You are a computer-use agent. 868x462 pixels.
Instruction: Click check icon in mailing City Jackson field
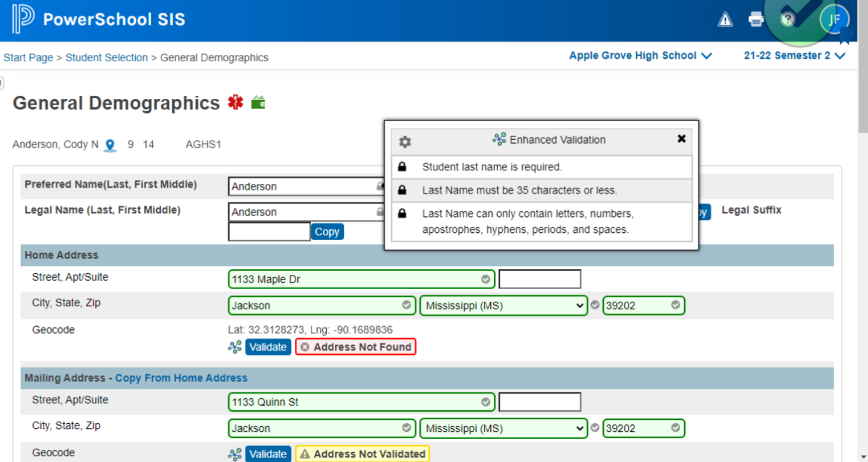[x=407, y=428]
